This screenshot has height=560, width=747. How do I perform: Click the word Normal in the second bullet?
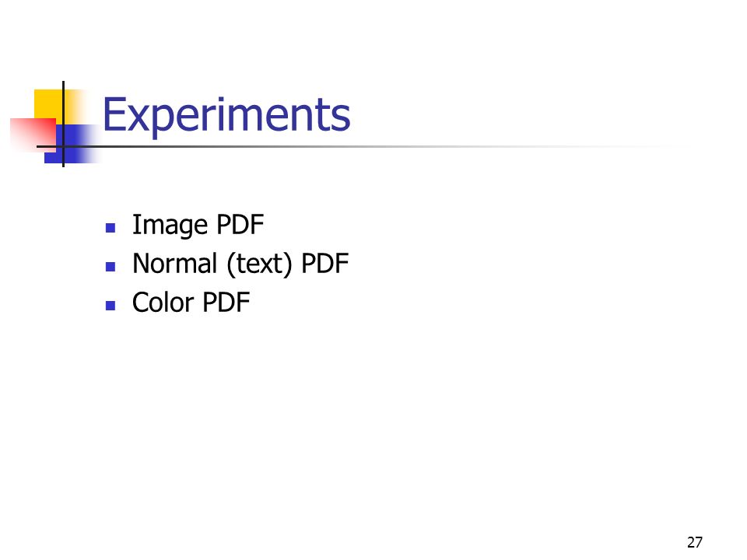click(x=175, y=264)
